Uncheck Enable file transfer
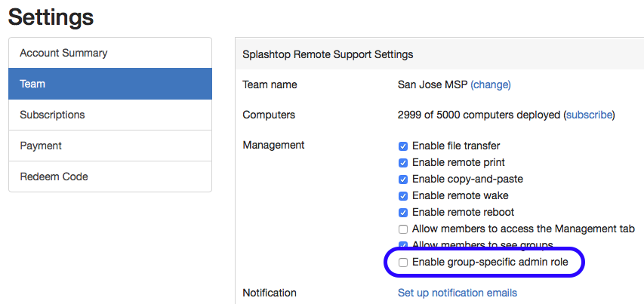This screenshot has width=644, height=304. pyautogui.click(x=403, y=146)
